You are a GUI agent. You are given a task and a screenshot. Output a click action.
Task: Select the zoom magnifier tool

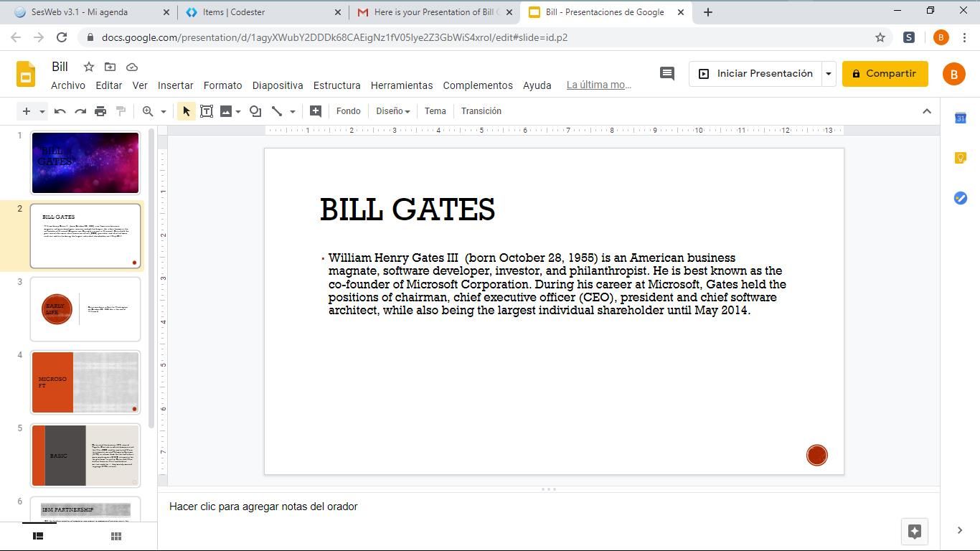pyautogui.click(x=148, y=111)
